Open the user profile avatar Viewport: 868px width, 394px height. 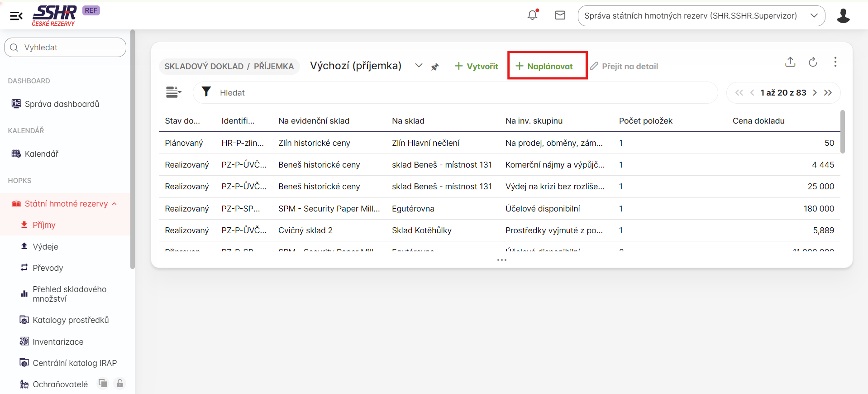pyautogui.click(x=843, y=16)
